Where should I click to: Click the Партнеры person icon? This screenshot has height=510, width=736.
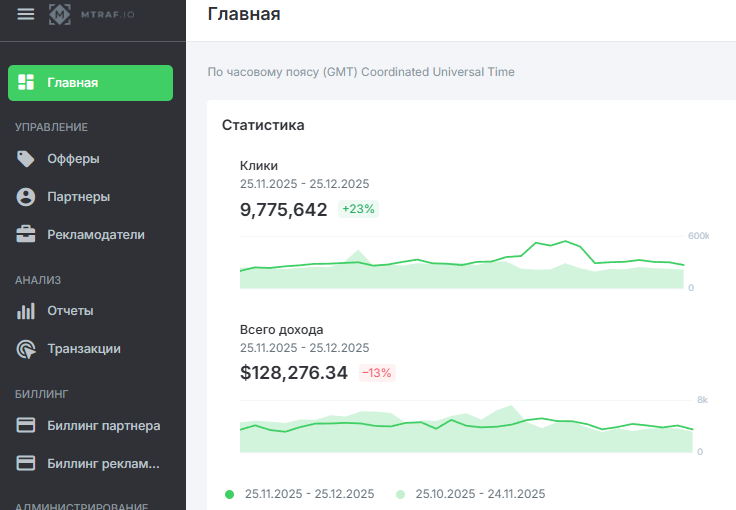[27, 197]
